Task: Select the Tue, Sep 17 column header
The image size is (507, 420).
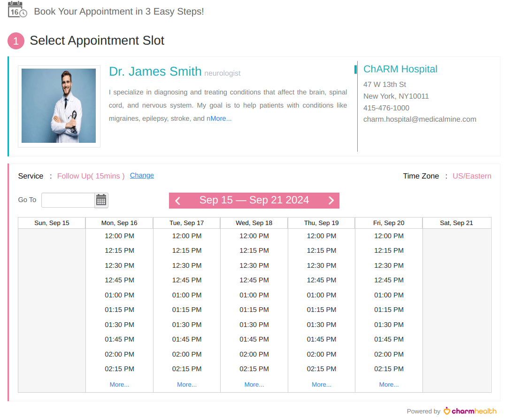Action: [x=186, y=223]
